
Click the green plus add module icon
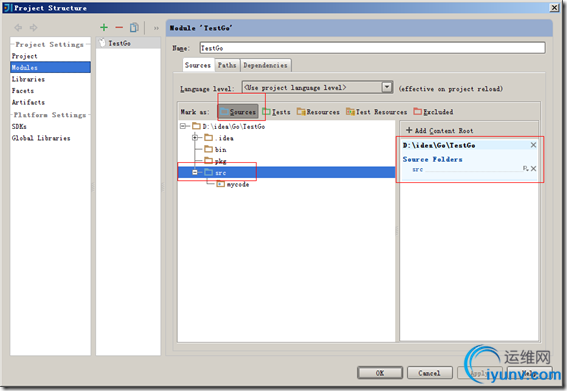[x=104, y=27]
